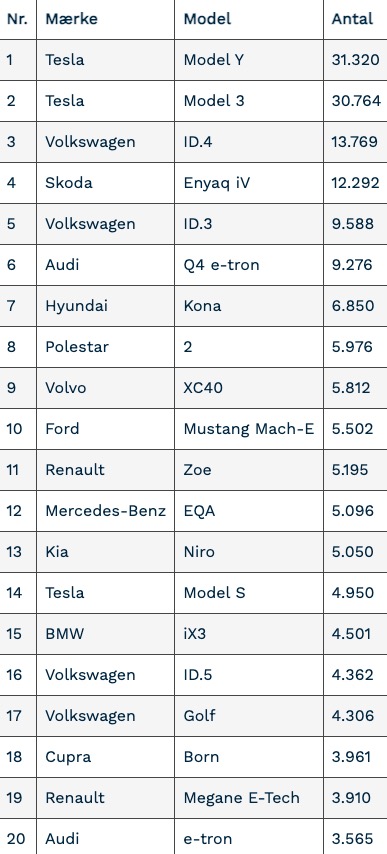Screen dimensions: 387x854
Task: Select the Mustang Mach-E cell
Action: click(x=249, y=429)
